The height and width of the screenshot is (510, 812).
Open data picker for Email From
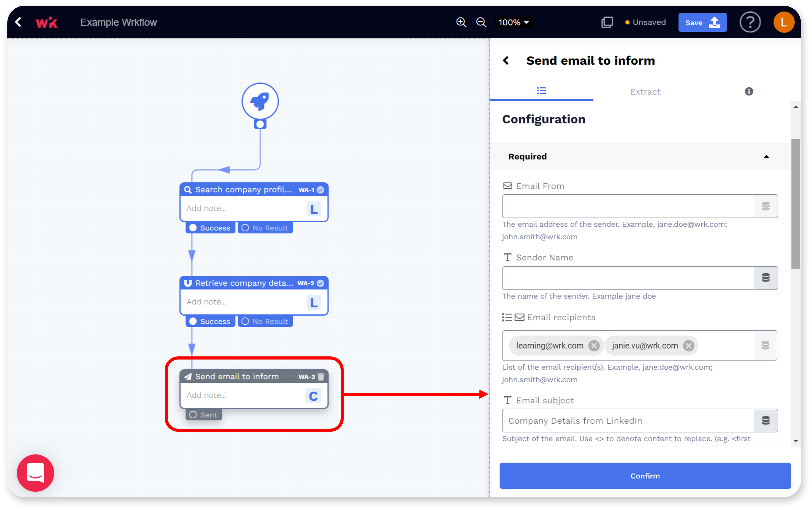point(766,206)
